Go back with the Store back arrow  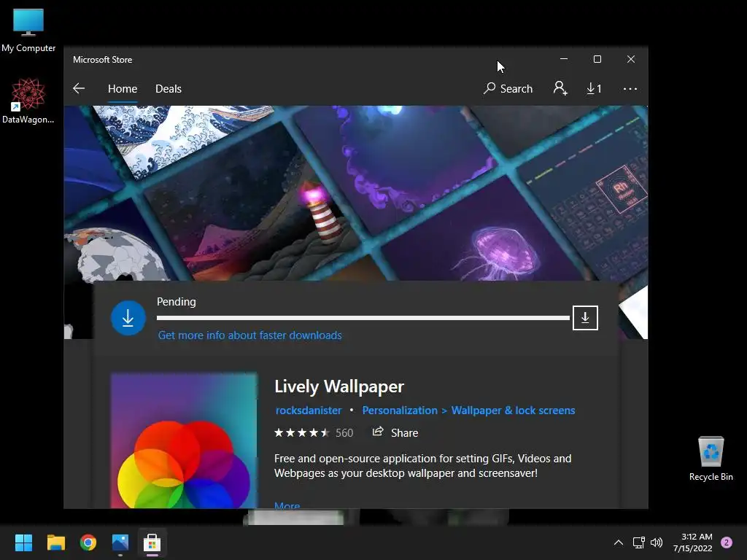click(79, 88)
